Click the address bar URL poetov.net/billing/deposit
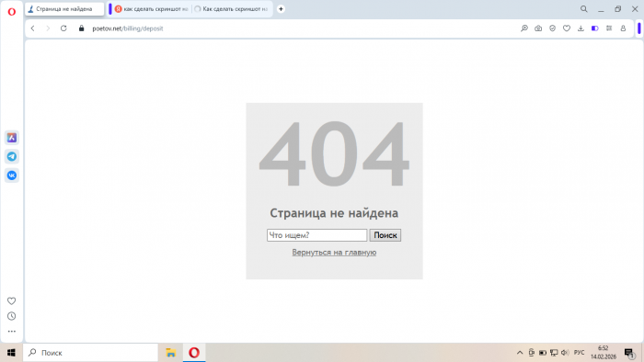The image size is (644, 362). tap(128, 28)
